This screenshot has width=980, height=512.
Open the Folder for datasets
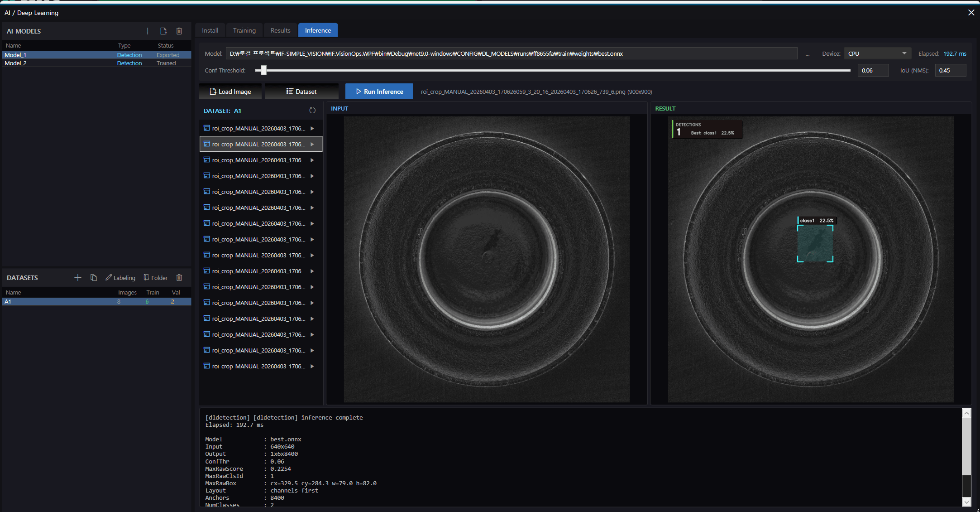156,278
